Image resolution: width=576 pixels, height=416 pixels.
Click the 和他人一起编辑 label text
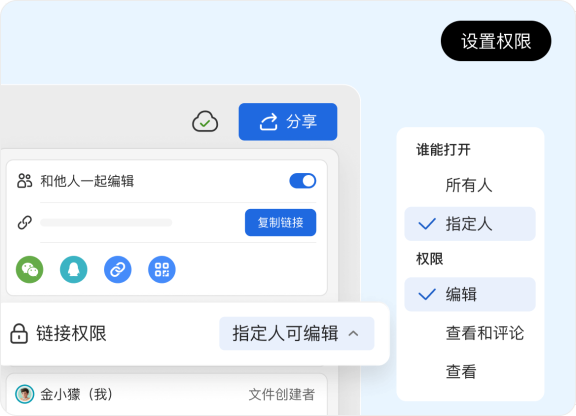coord(87,181)
